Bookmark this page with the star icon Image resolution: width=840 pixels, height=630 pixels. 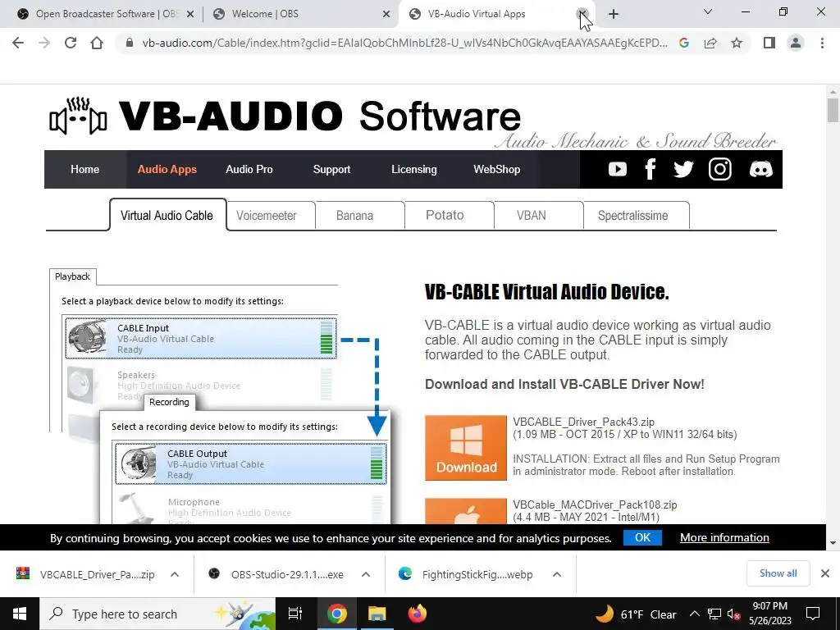click(x=737, y=43)
